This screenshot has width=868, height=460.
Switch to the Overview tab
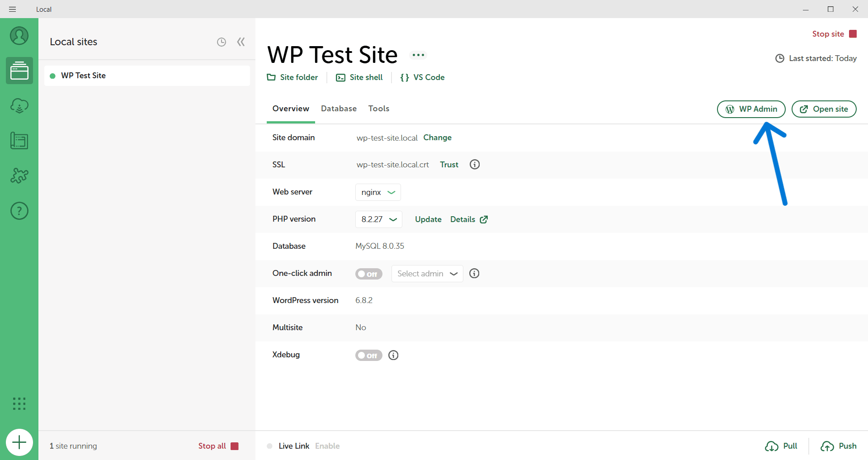291,109
